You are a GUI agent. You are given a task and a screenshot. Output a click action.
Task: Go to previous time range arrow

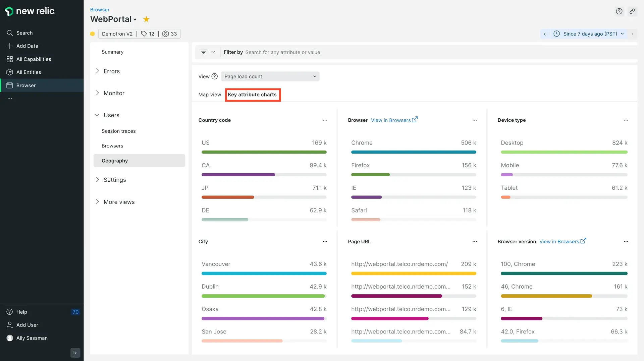(x=545, y=34)
